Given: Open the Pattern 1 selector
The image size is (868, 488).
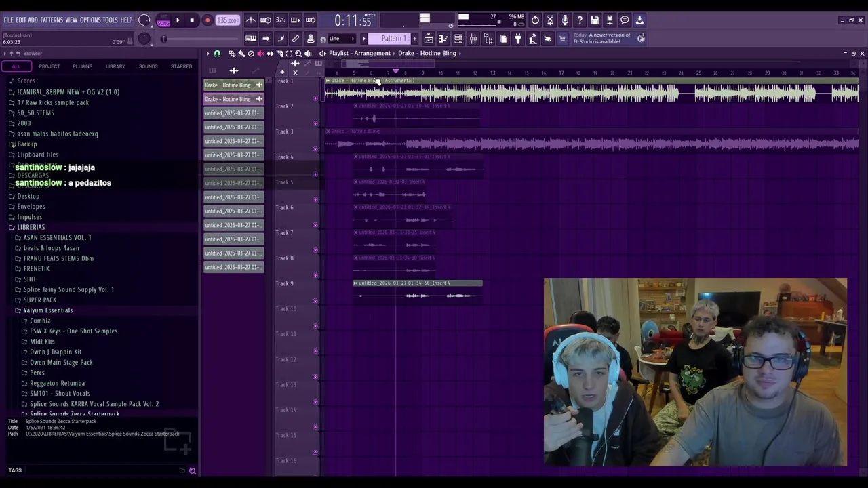Looking at the screenshot, I should pos(389,39).
